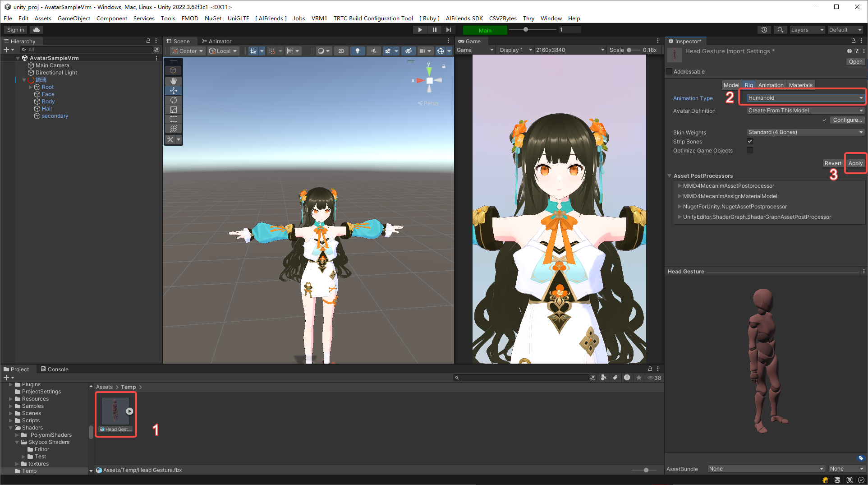The image size is (868, 485).
Task: Search by label tag icon in Project
Action: point(615,378)
